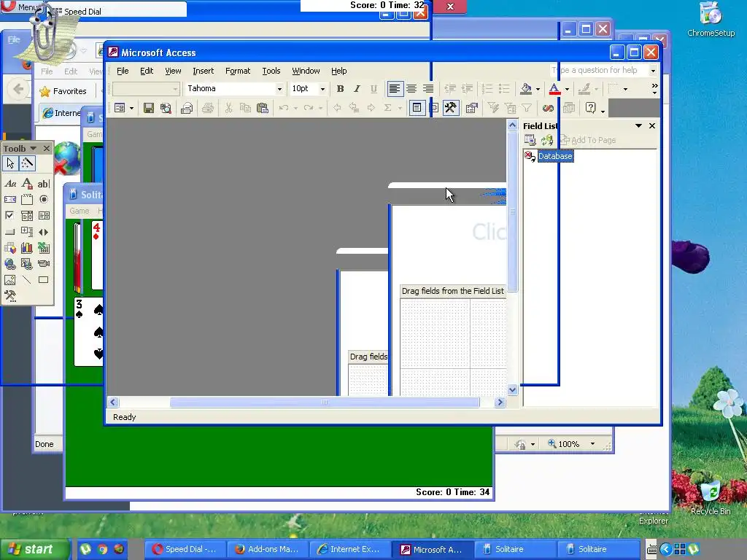Select the Office Spreadsheet tool in Toolbox
747x560 pixels.
(43, 248)
